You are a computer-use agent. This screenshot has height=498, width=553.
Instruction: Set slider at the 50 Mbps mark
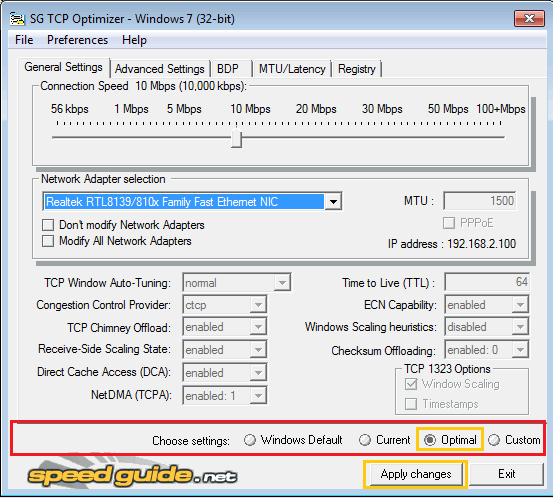tap(448, 138)
